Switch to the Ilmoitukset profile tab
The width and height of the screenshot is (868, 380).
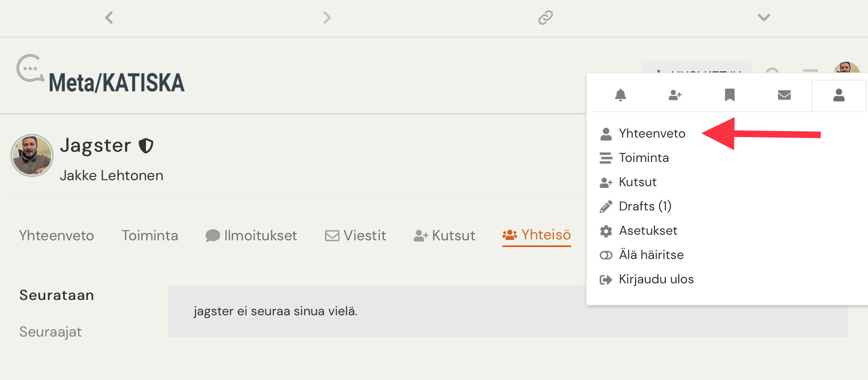coord(252,236)
